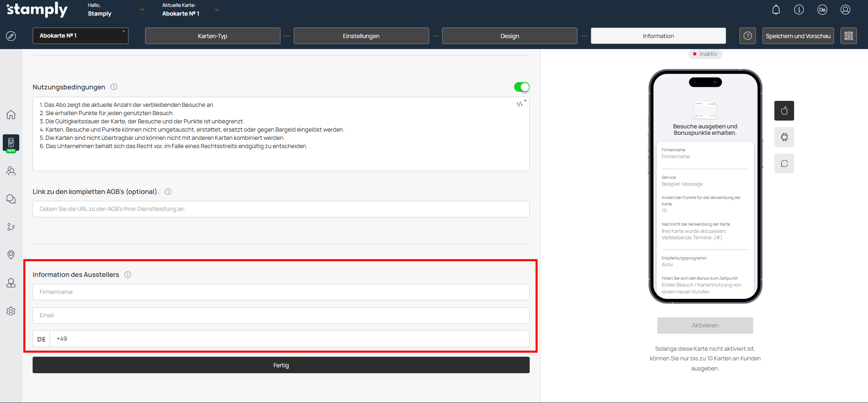The image size is (868, 403).
Task: Click Speichern und Vorschau button
Action: [x=798, y=36]
